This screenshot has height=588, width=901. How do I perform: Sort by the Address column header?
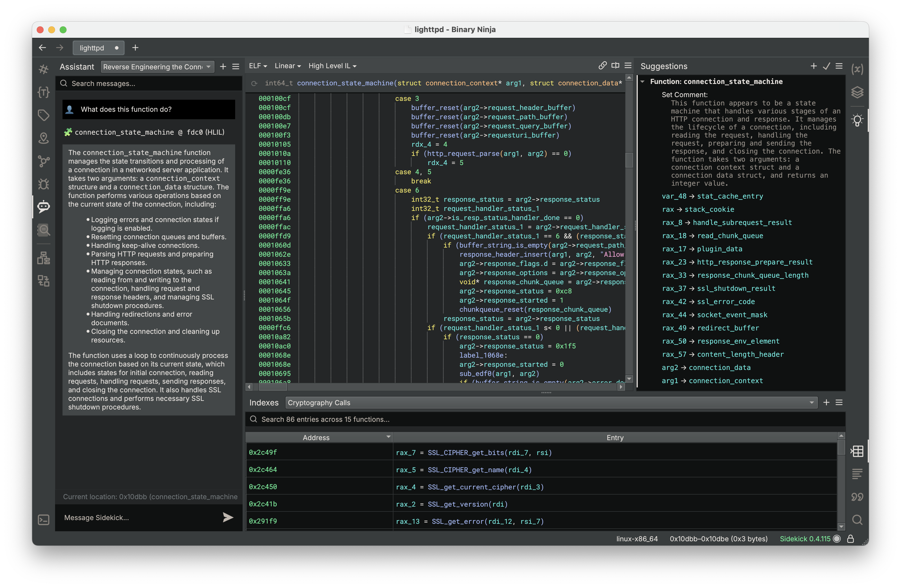(319, 437)
